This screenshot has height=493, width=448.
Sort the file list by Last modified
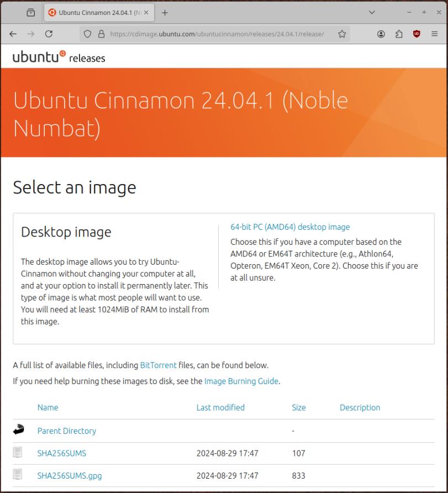220,407
